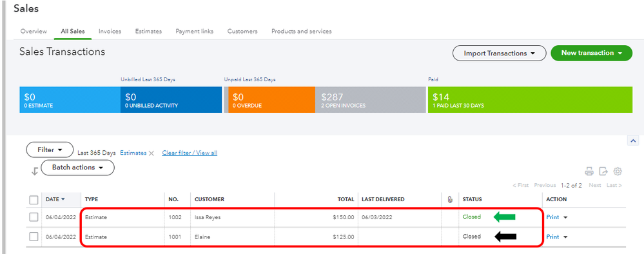Click the batch actions arrow icon
This screenshot has height=254, width=644.
[x=35, y=171]
